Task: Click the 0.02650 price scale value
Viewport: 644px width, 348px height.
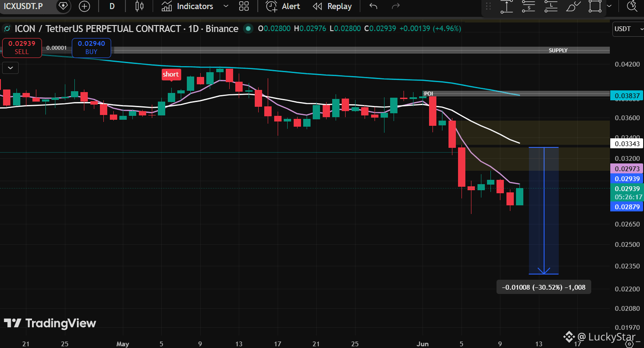Action: pyautogui.click(x=627, y=224)
